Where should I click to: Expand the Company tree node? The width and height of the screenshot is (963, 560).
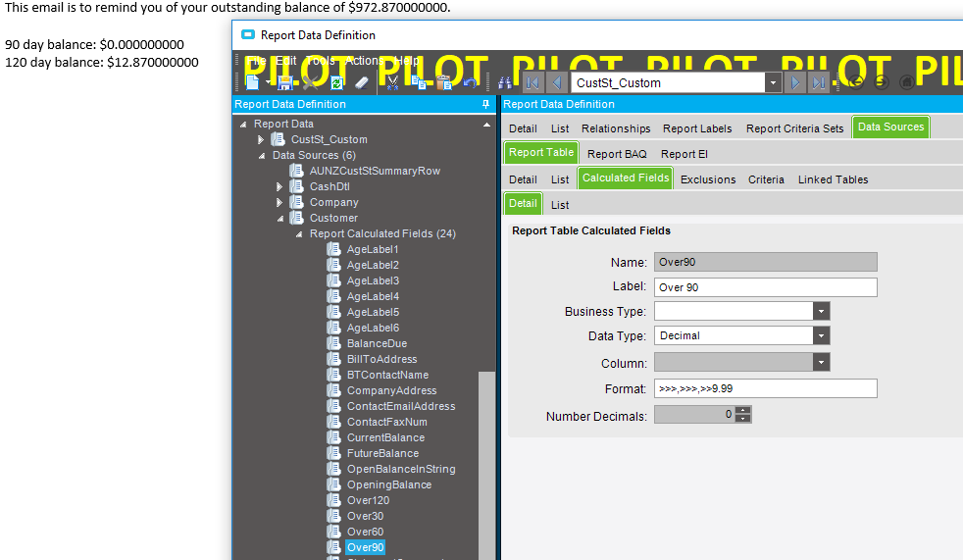(x=279, y=203)
